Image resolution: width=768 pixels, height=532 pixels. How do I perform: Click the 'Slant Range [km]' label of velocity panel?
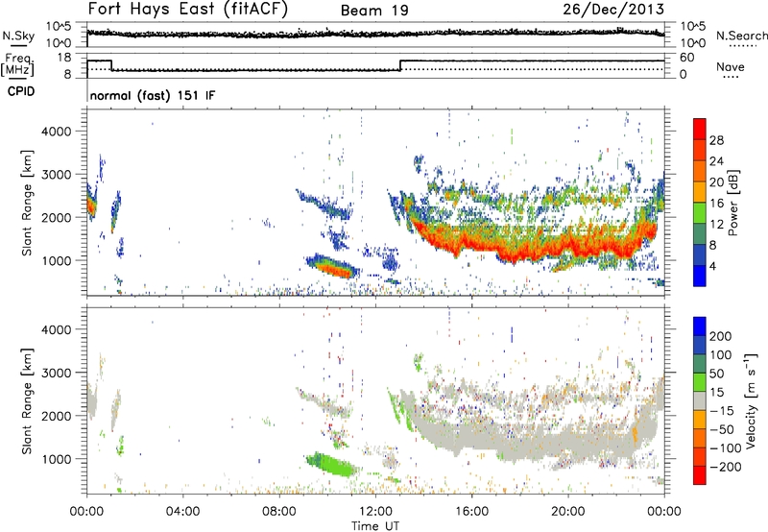(x=27, y=401)
